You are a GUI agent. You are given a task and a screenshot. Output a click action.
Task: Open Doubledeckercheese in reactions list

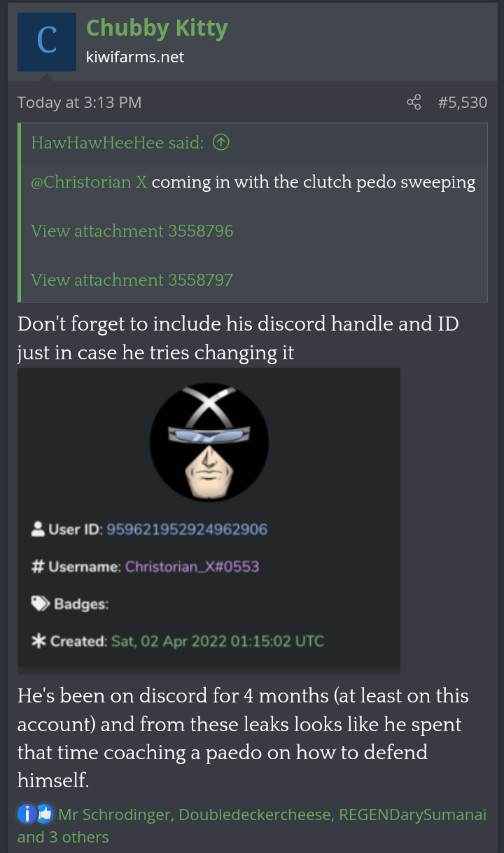coord(255,814)
